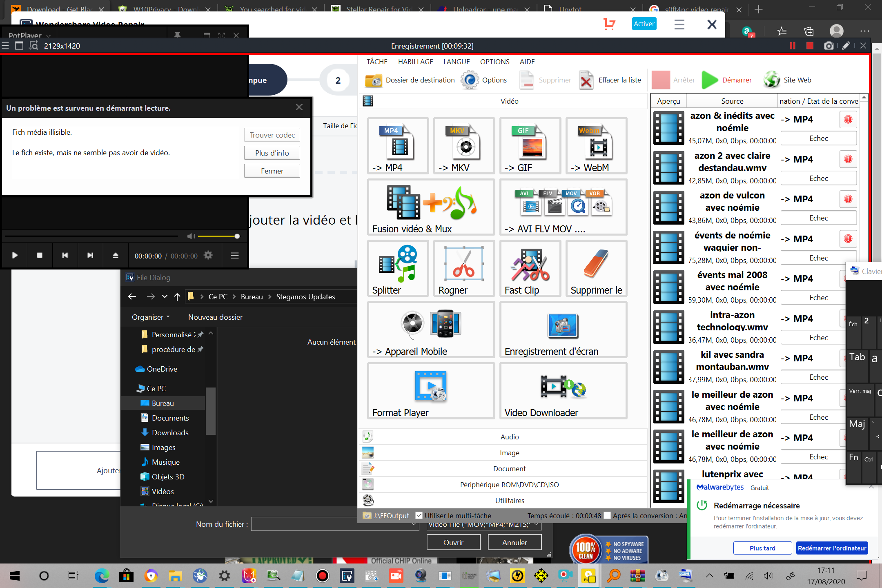Open the OPTIONS menu
This screenshot has height=588, width=882.
[x=494, y=62]
